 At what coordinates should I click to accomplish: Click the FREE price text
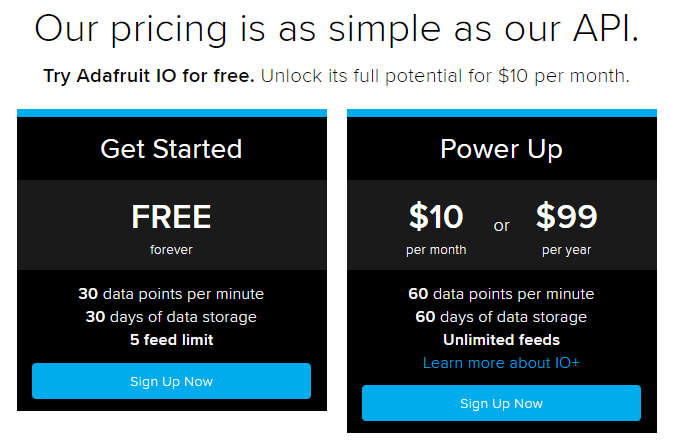(171, 217)
